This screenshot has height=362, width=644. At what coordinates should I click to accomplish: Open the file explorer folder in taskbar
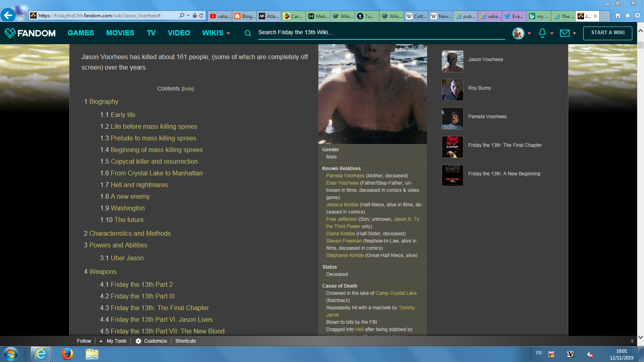coord(92,354)
